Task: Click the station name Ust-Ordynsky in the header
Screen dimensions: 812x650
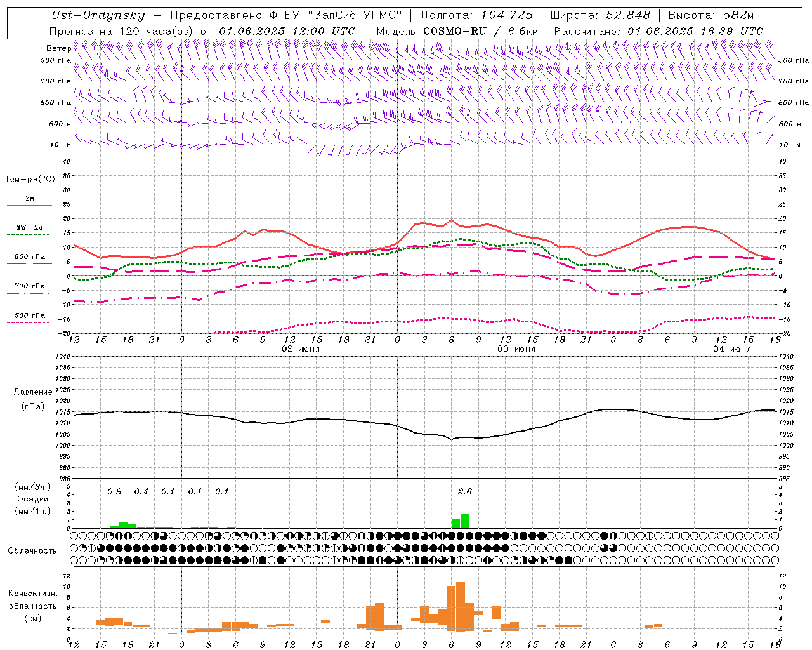Action: (x=98, y=16)
